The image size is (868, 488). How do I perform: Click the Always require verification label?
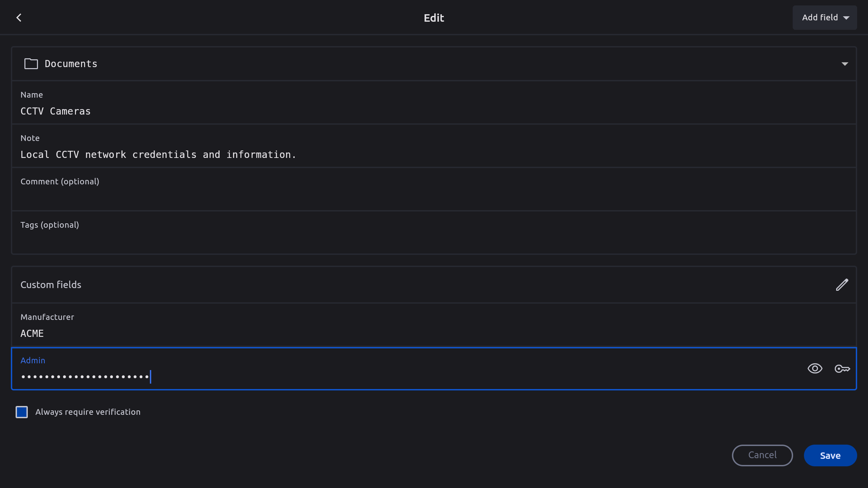[88, 412]
